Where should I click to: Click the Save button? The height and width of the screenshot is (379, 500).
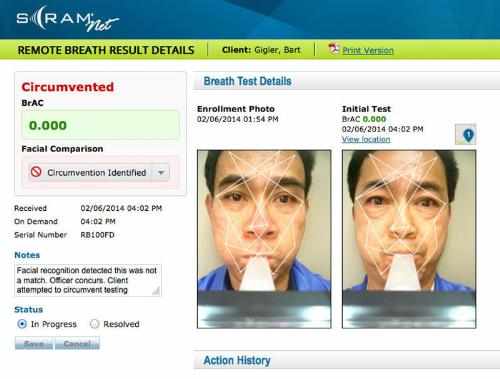34,343
